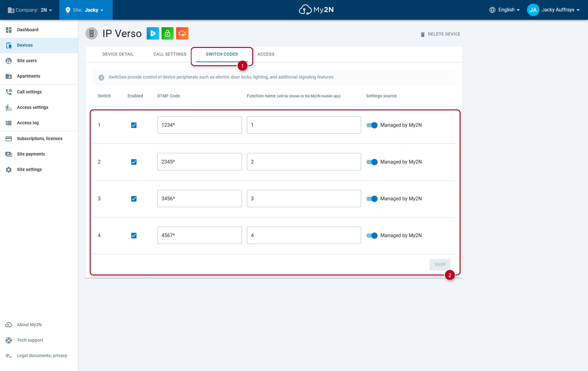This screenshot has height=371, width=588.
Task: Click the blue mobile video service icon
Action: point(153,33)
